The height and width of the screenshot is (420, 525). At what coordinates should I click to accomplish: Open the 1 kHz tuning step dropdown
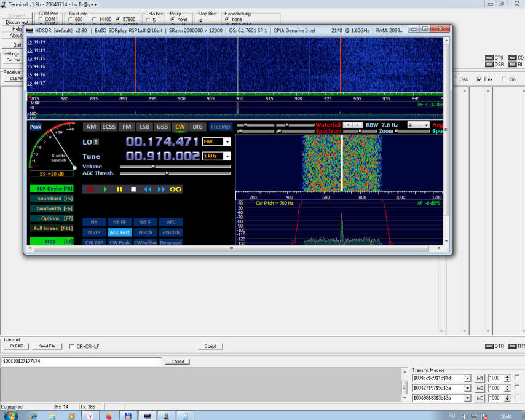coord(227,156)
